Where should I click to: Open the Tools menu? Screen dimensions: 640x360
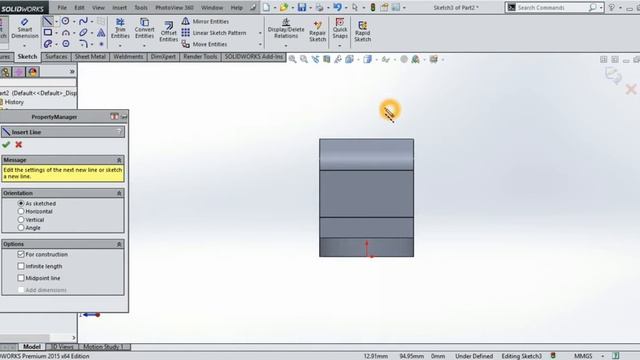coord(141,7)
